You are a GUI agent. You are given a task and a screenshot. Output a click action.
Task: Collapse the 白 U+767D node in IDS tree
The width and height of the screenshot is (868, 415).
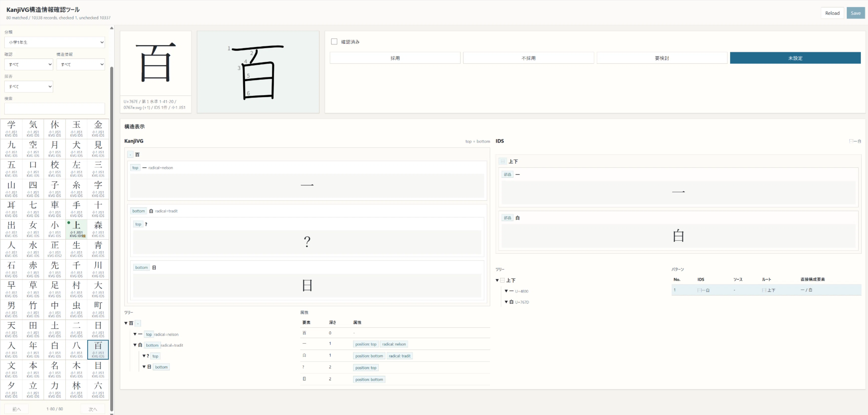click(x=506, y=302)
